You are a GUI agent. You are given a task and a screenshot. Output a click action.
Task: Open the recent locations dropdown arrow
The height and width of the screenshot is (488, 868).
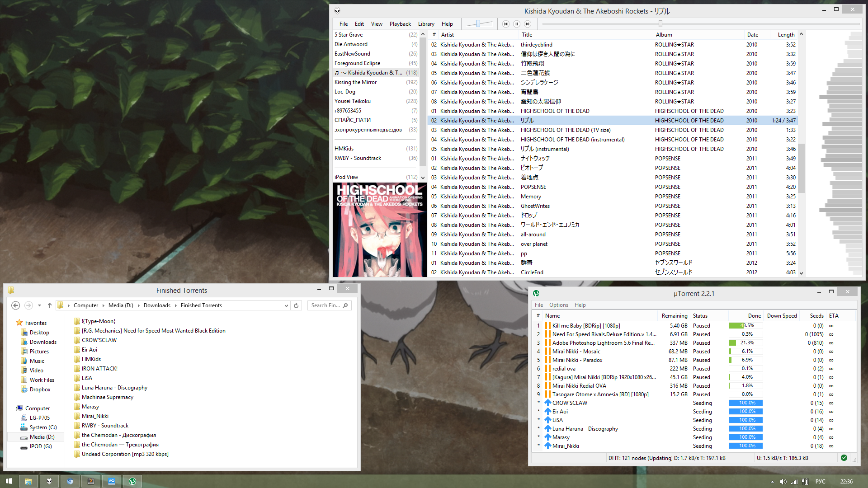pyautogui.click(x=39, y=305)
